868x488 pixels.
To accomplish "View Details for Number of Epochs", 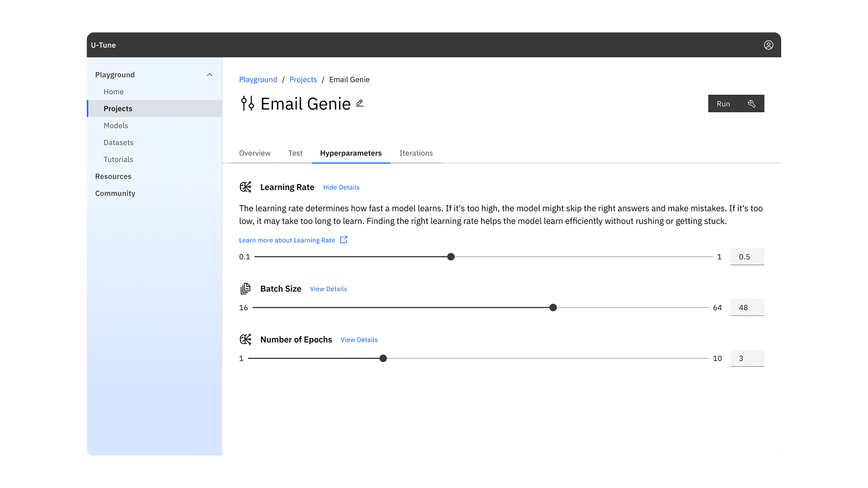I will 359,340.
